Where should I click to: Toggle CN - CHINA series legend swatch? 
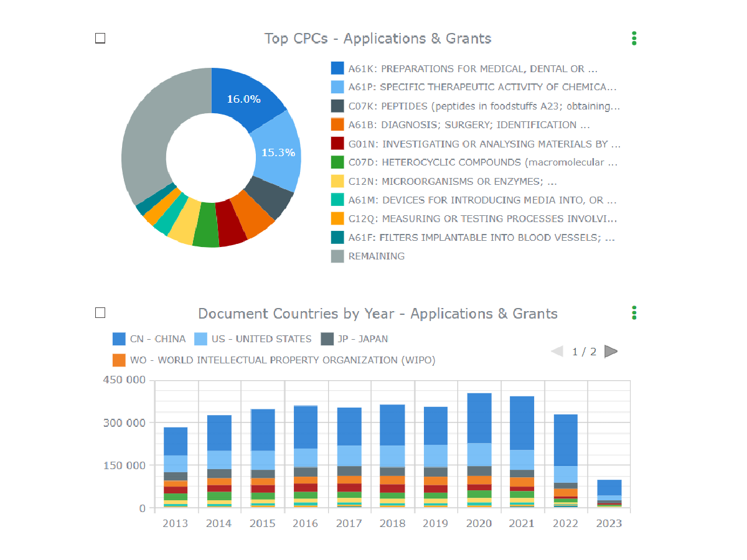coord(119,338)
